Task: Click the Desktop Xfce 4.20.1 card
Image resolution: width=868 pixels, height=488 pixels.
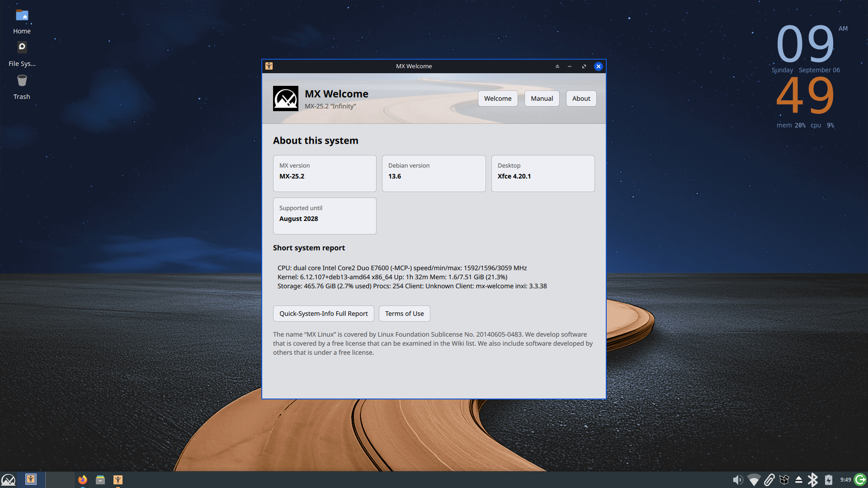Action: pyautogui.click(x=543, y=174)
